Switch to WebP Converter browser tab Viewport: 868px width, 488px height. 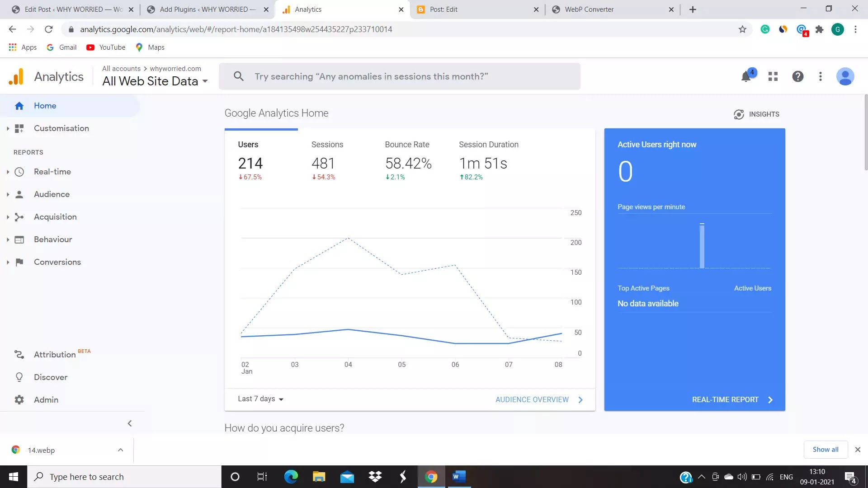point(589,9)
